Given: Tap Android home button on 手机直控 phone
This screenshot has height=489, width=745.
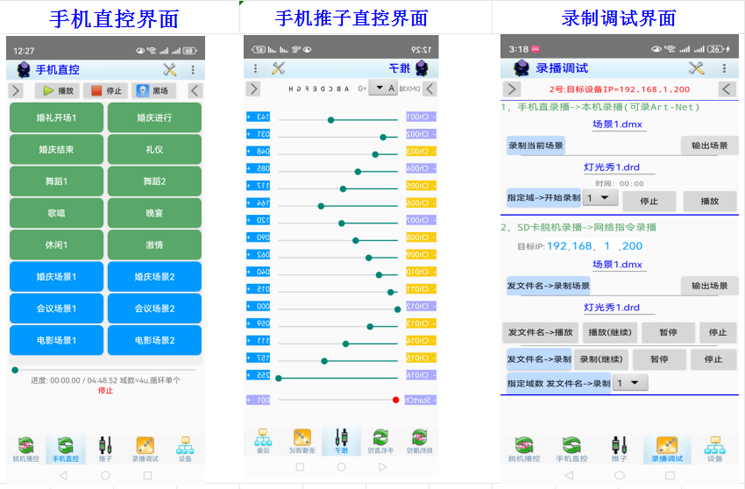Looking at the screenshot, I should coord(105,475).
